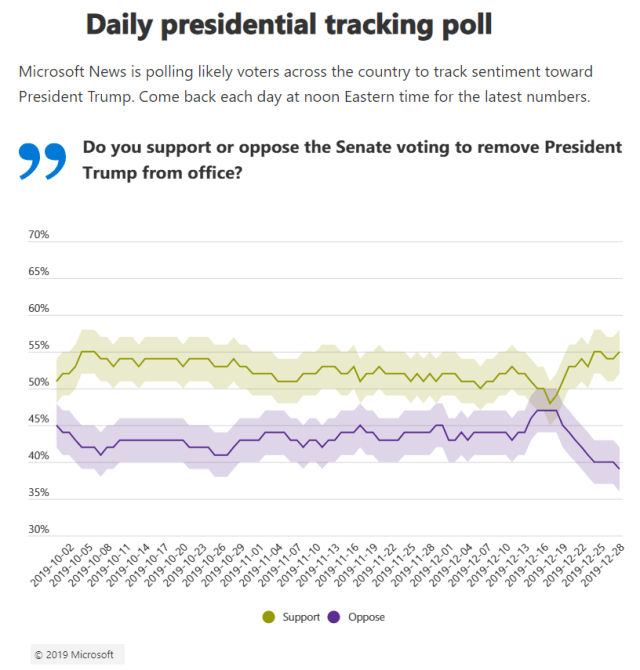
Task: Click the © 2019 Microsoft notice
Action: [x=74, y=654]
